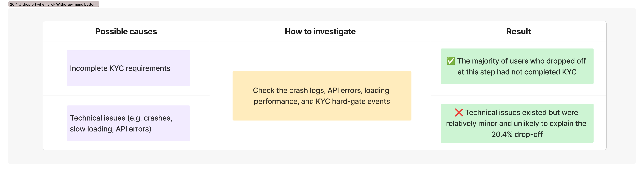Select the green 'majority of users' result note
This screenshot has height=172, width=644.
(517, 66)
